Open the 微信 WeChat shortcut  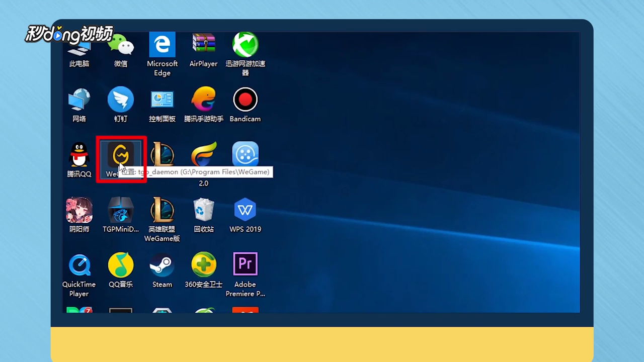(121, 45)
